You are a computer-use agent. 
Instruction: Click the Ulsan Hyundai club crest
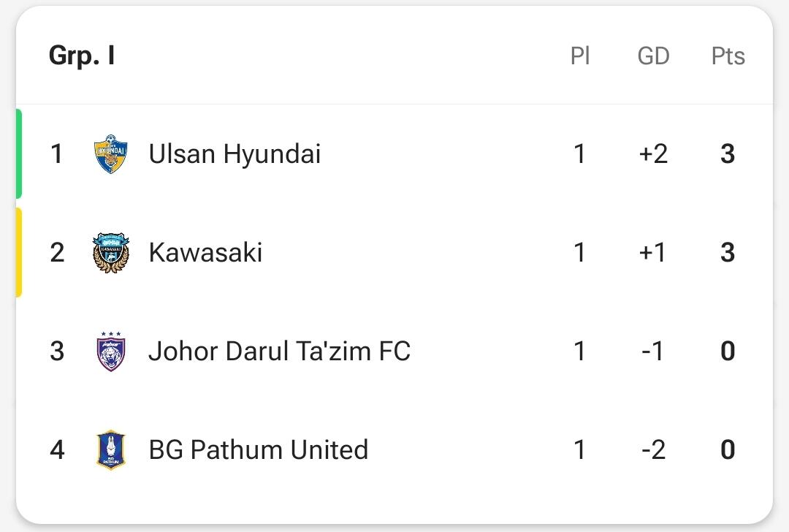(111, 154)
